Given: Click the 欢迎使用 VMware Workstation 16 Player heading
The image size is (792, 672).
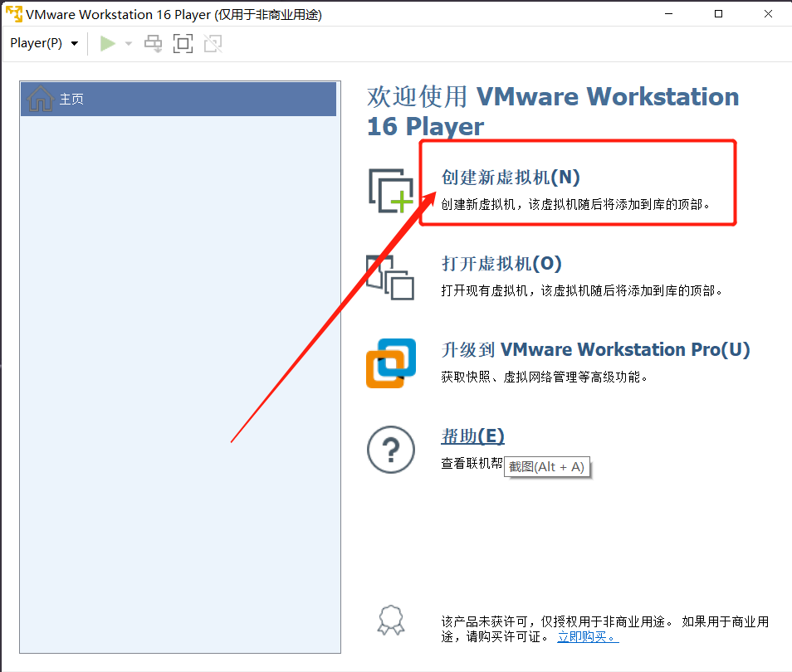Looking at the screenshot, I should pos(553,111).
